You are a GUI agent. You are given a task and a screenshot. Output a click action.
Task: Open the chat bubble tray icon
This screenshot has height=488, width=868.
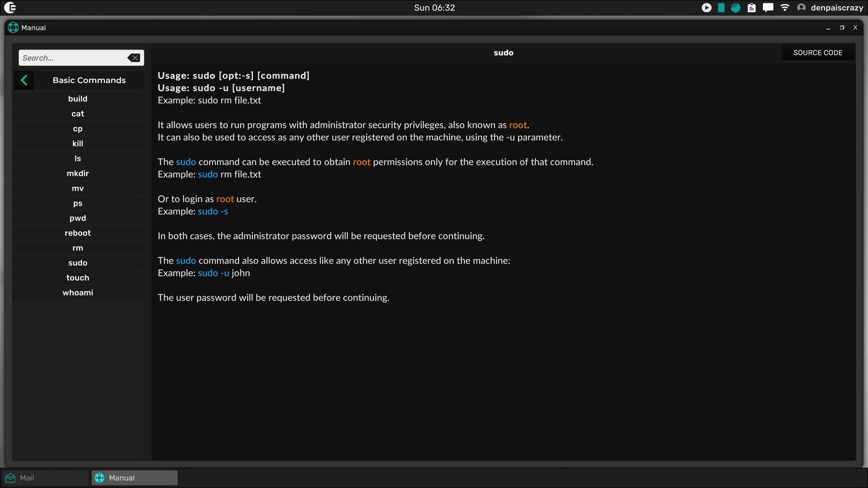tap(768, 7)
